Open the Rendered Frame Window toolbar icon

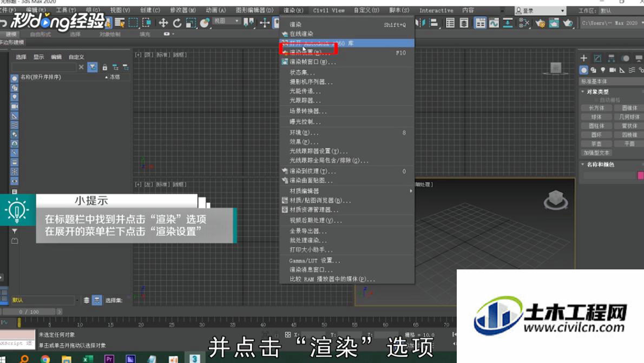click(554, 23)
